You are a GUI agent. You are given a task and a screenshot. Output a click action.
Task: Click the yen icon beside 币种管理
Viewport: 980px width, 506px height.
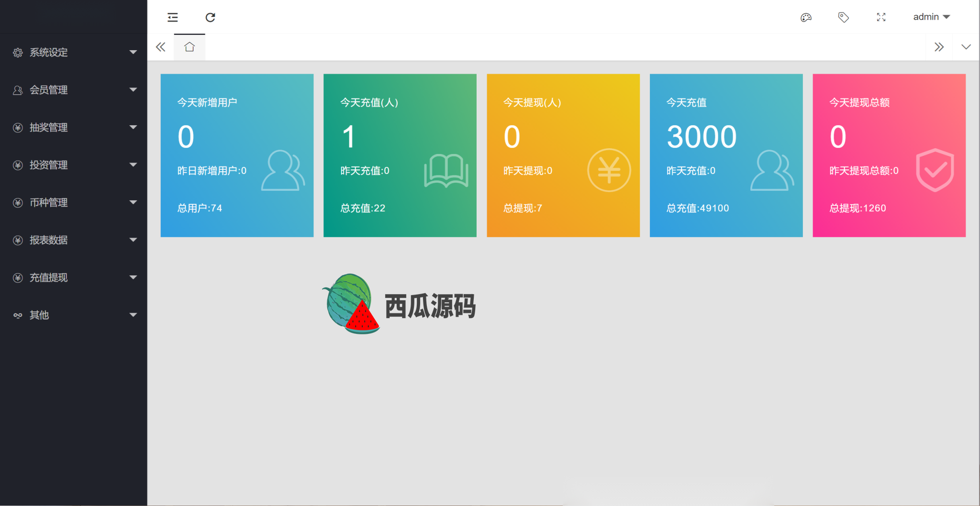[x=18, y=203]
